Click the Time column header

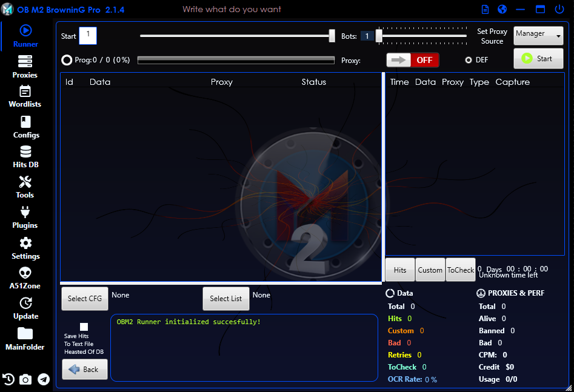click(399, 82)
